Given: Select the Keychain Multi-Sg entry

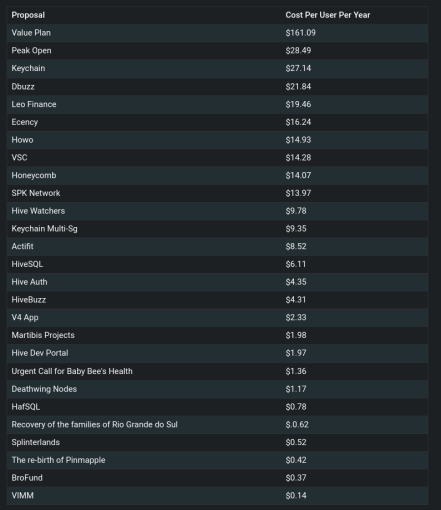Looking at the screenshot, I should click(x=44, y=229).
